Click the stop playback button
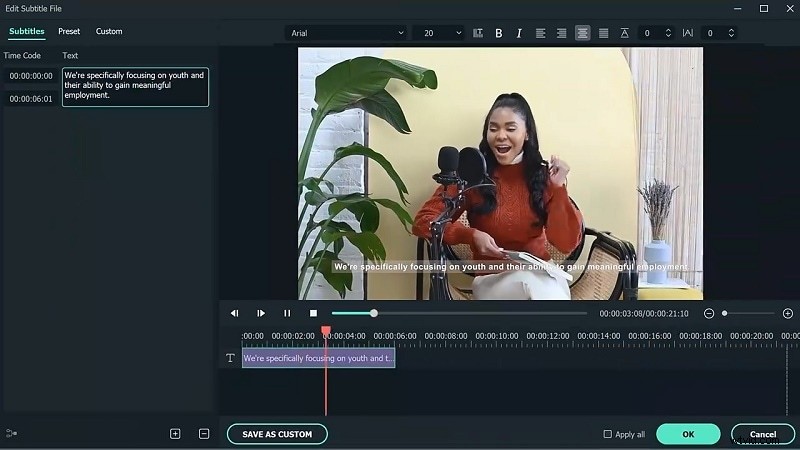 313,313
